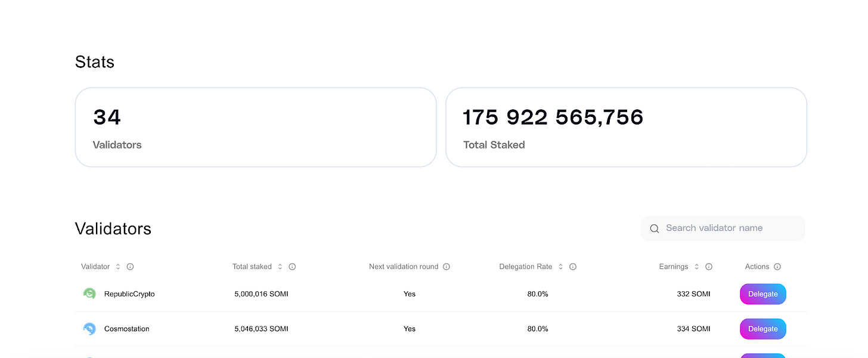Image resolution: width=868 pixels, height=358 pixels.
Task: Open info tooltip beside Earnings column
Action: tap(709, 267)
